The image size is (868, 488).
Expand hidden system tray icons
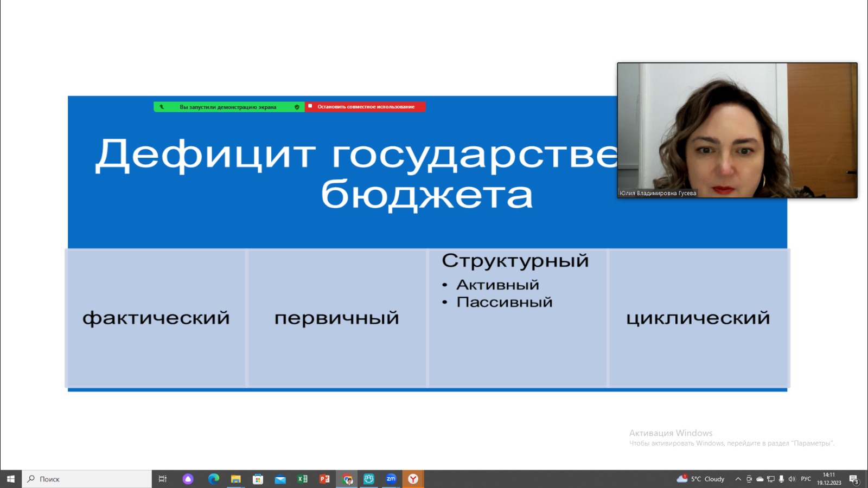(x=738, y=479)
